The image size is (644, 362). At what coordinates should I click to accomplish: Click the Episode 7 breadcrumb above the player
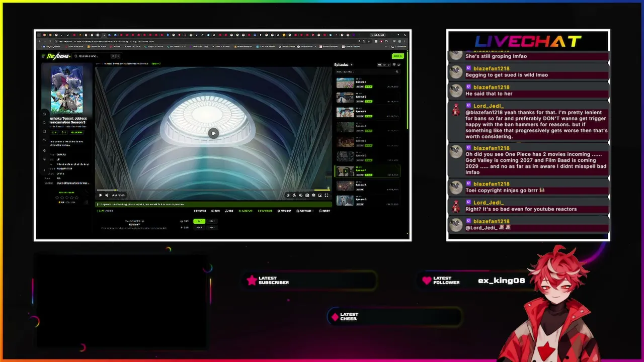(x=156, y=64)
